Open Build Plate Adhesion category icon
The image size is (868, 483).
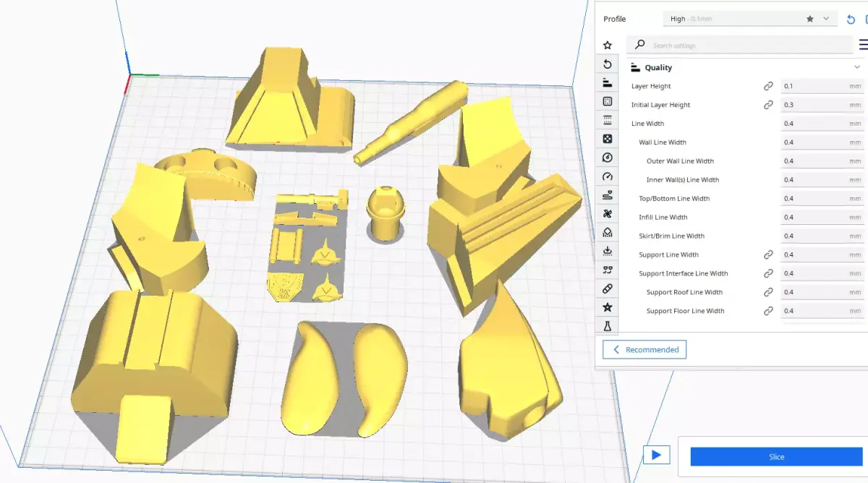pos(608,252)
